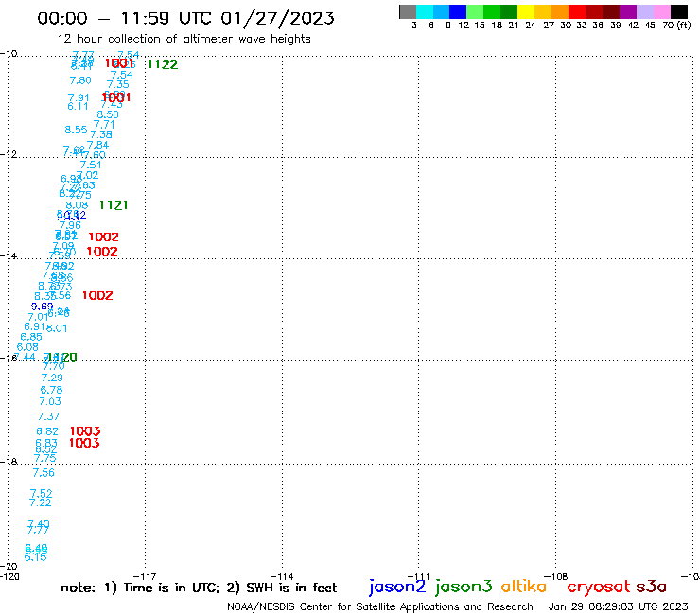
Task: Click the longitude axis label -111
Action: click(x=418, y=576)
